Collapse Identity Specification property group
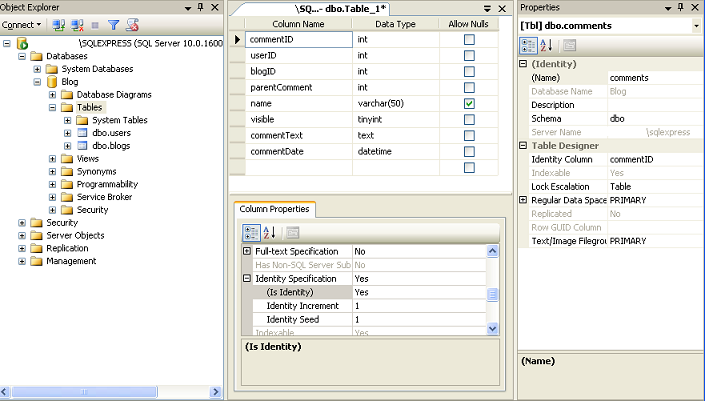 point(247,278)
